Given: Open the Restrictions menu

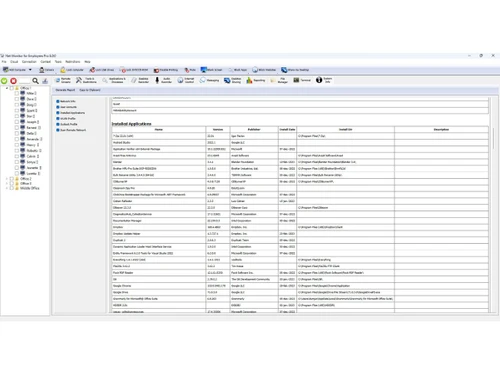Looking at the screenshot, I should click(73, 62).
